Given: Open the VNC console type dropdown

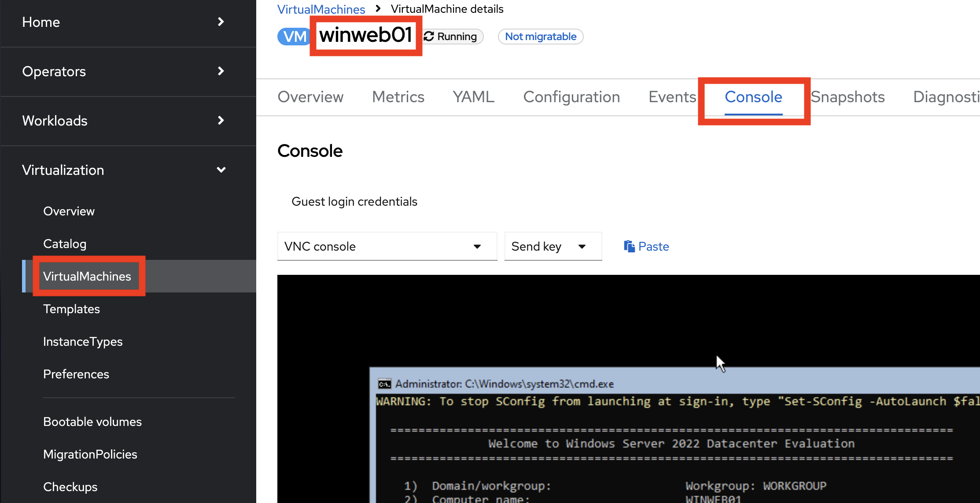Looking at the screenshot, I should [x=387, y=247].
